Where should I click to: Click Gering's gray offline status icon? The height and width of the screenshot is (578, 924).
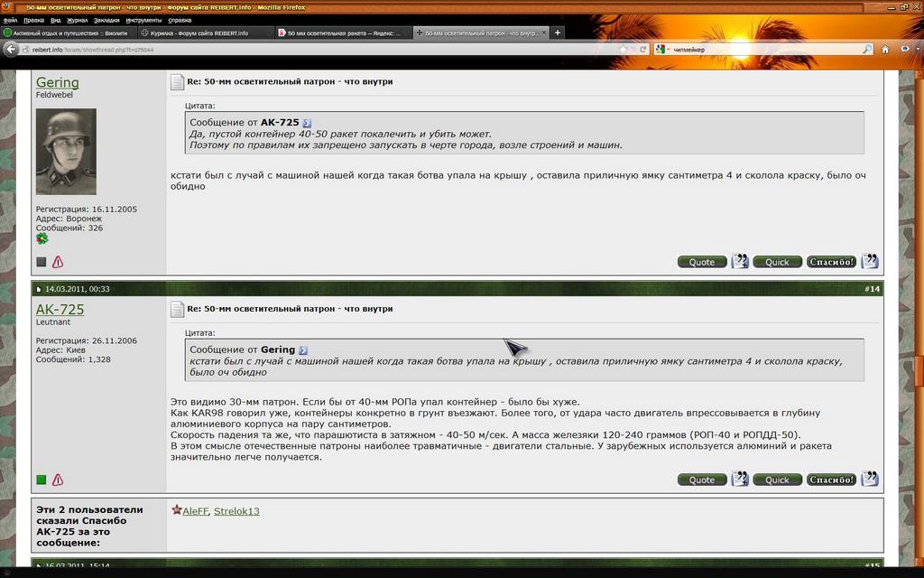pos(42,262)
